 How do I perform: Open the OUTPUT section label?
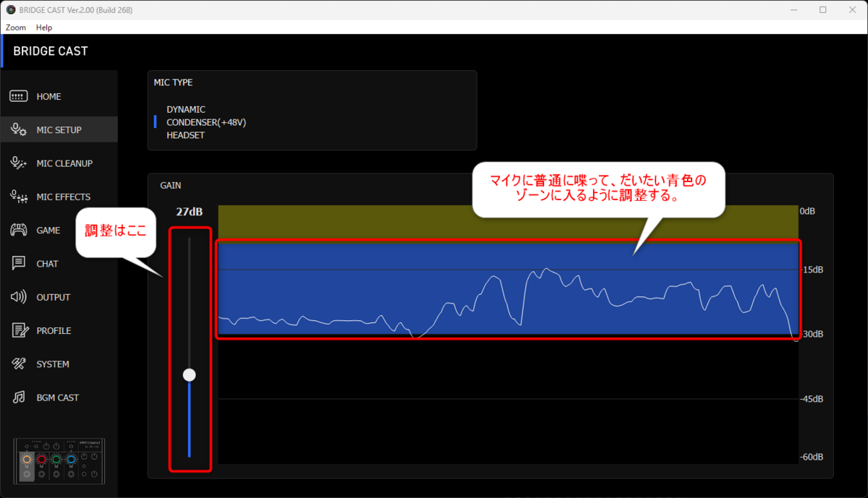(54, 297)
